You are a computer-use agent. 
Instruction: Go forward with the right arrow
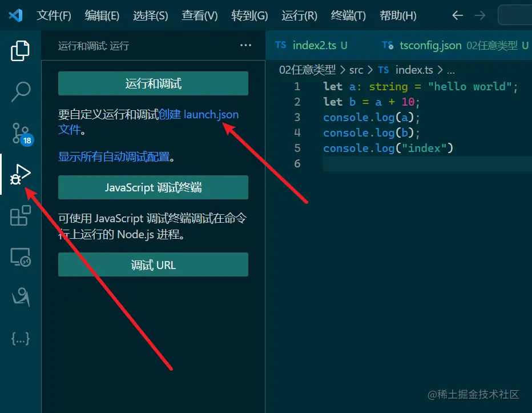click(x=479, y=15)
